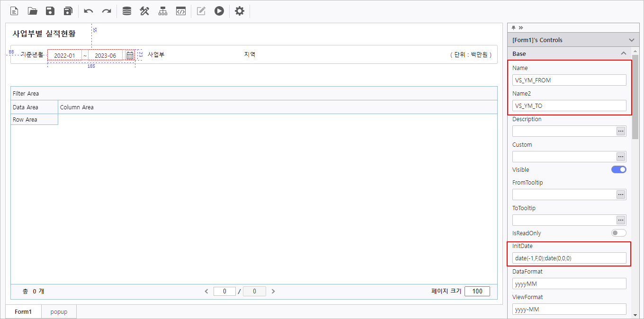Click the Name field VS_YM_FROM
The width and height of the screenshot is (644, 319).
coord(569,80)
